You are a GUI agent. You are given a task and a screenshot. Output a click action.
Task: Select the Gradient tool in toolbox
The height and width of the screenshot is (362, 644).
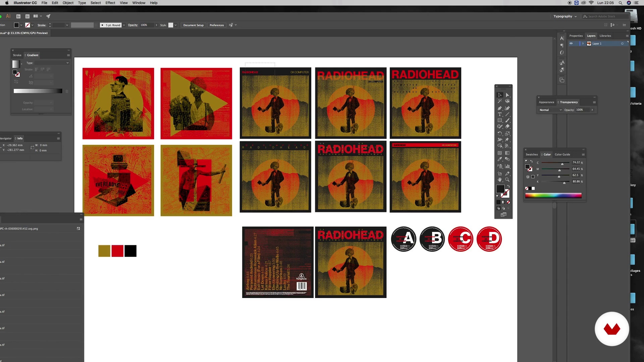coord(507,153)
